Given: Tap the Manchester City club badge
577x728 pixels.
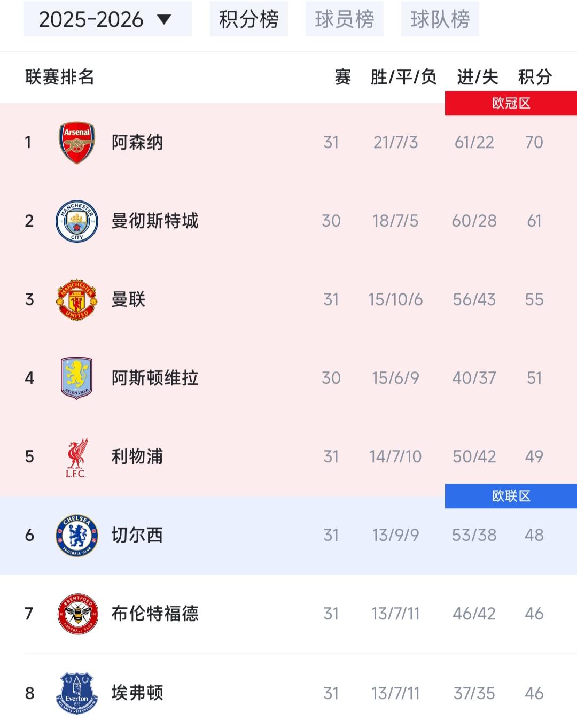Looking at the screenshot, I should [x=77, y=221].
